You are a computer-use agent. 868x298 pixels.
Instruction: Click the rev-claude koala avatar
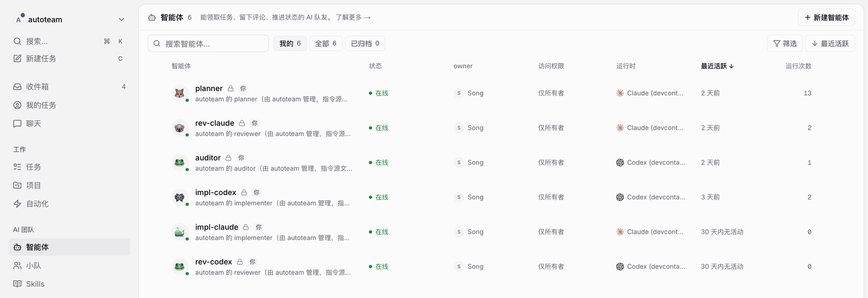[x=180, y=128]
